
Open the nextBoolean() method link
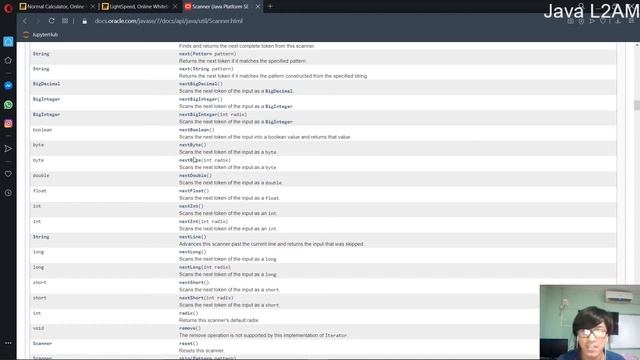[196, 130]
